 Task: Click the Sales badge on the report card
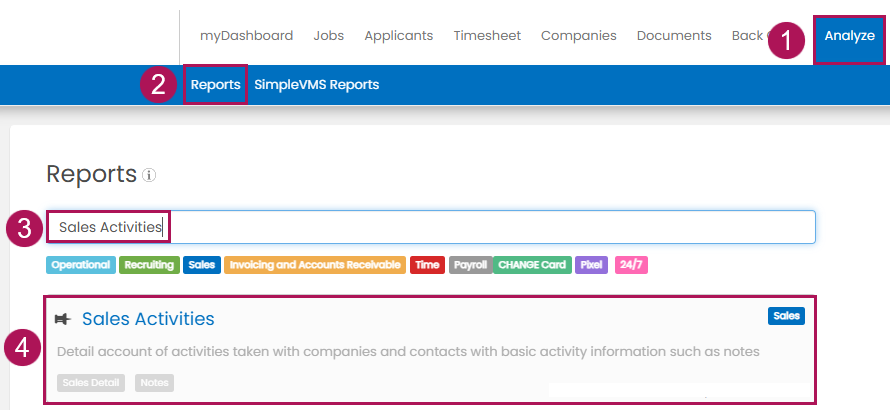click(x=786, y=316)
